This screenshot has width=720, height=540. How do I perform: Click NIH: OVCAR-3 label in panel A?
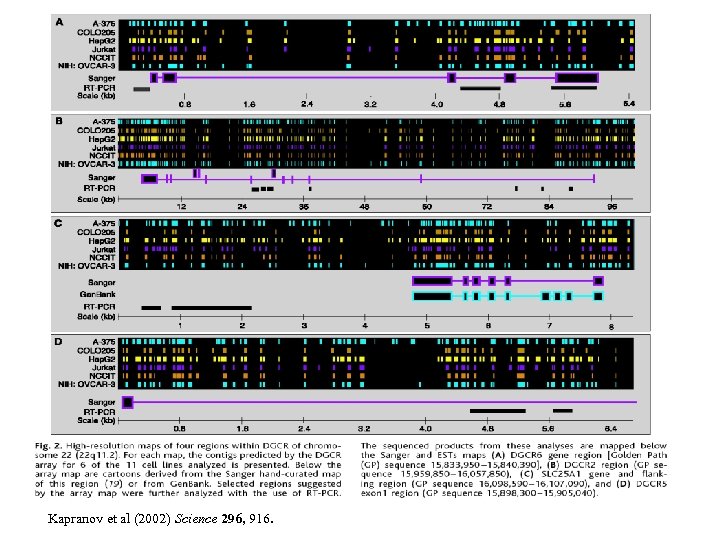[x=87, y=66]
